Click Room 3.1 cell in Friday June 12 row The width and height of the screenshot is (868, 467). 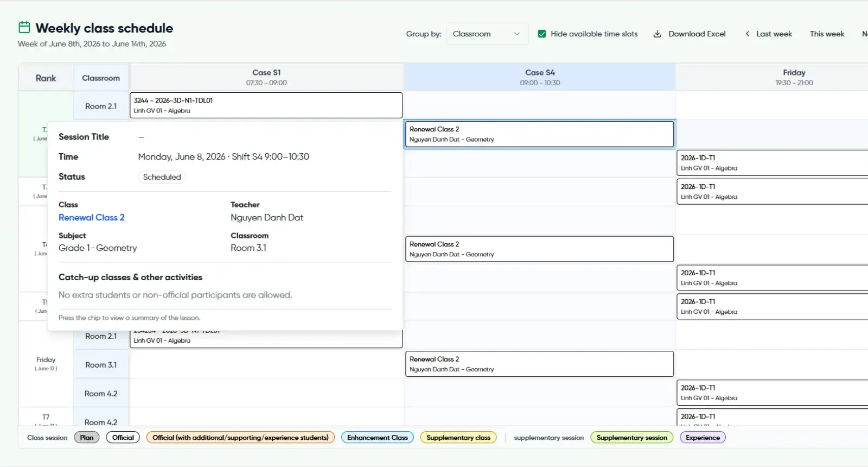(x=101, y=364)
